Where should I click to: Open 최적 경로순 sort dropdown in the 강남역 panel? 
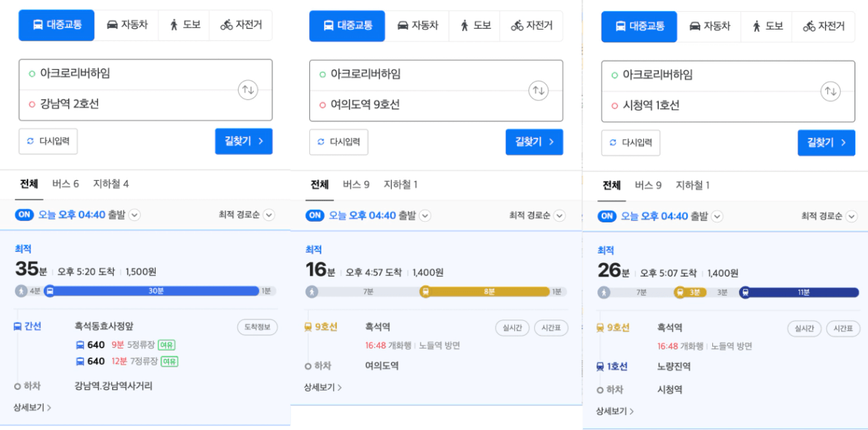pyautogui.click(x=247, y=215)
